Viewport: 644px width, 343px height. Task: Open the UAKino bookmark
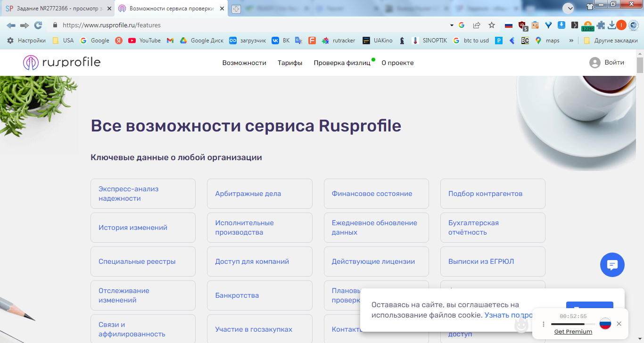coord(378,41)
